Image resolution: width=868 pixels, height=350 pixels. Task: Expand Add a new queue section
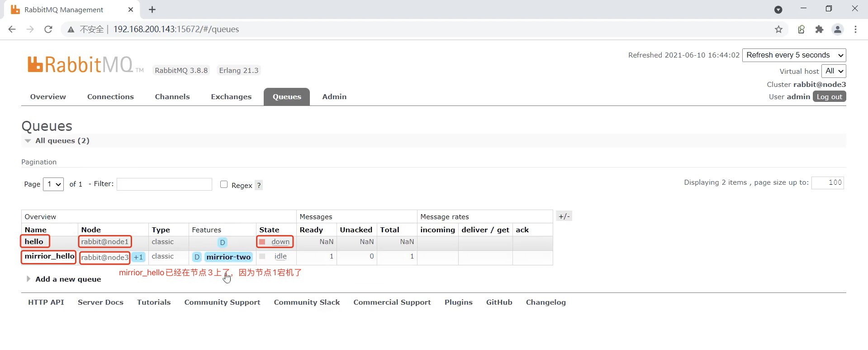[x=68, y=279]
